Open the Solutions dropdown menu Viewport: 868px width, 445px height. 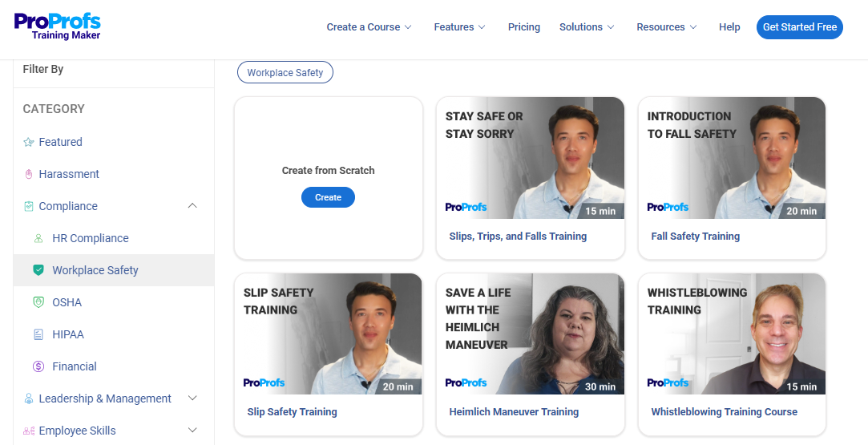pos(587,27)
